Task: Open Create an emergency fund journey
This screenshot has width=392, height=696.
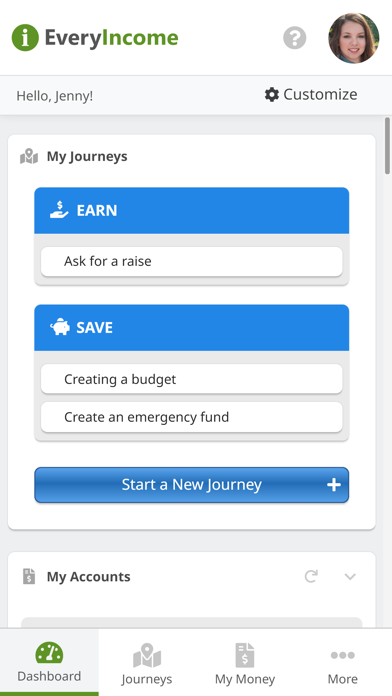Action: tap(192, 417)
